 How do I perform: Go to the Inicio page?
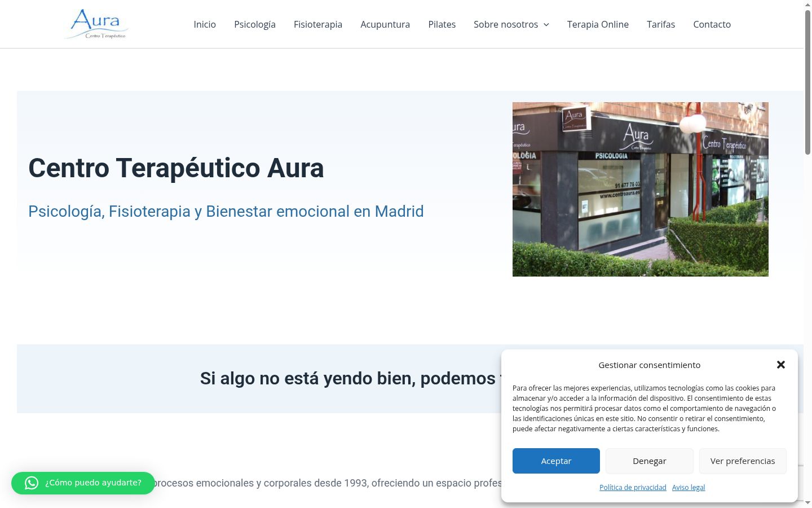(205, 24)
